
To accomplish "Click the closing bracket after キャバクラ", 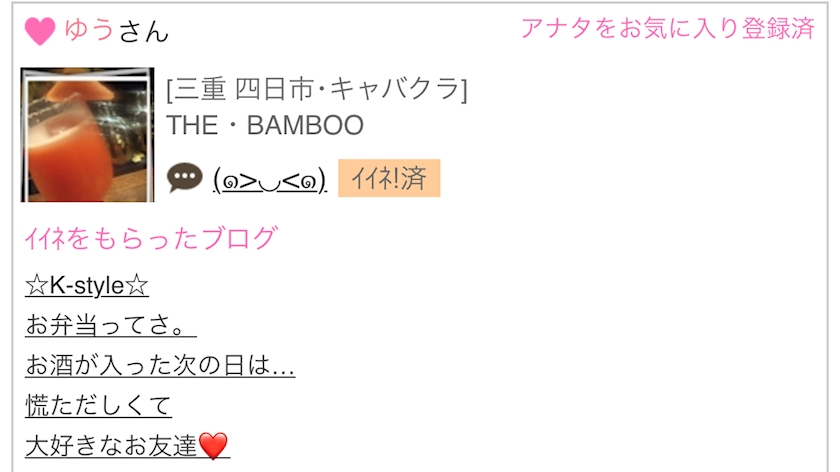I will pyautogui.click(x=464, y=89).
